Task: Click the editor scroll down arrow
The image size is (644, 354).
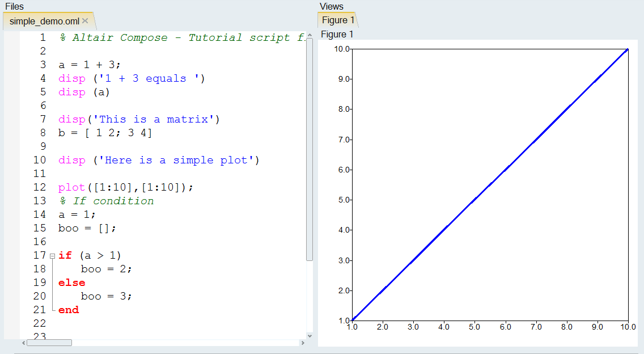Action: click(x=310, y=336)
